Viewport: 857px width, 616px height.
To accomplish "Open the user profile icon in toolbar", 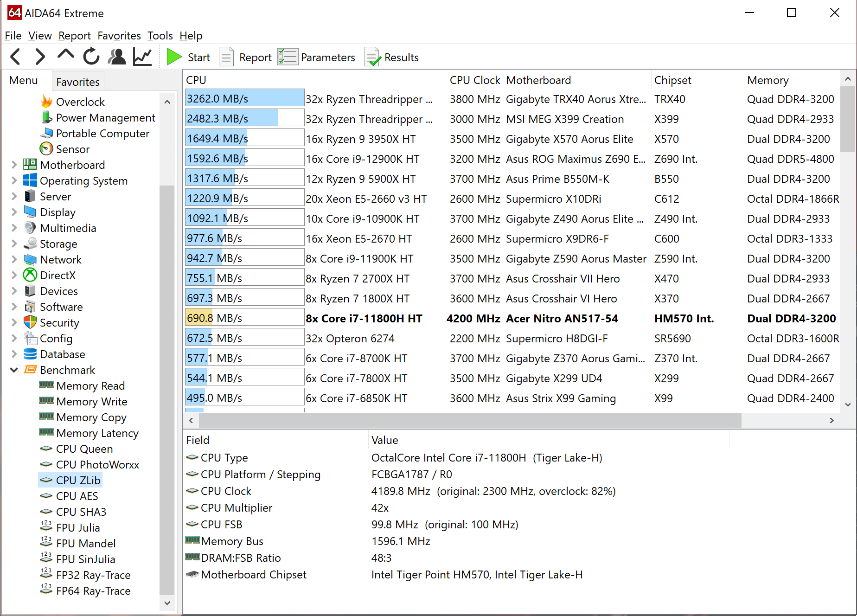I will (x=117, y=57).
